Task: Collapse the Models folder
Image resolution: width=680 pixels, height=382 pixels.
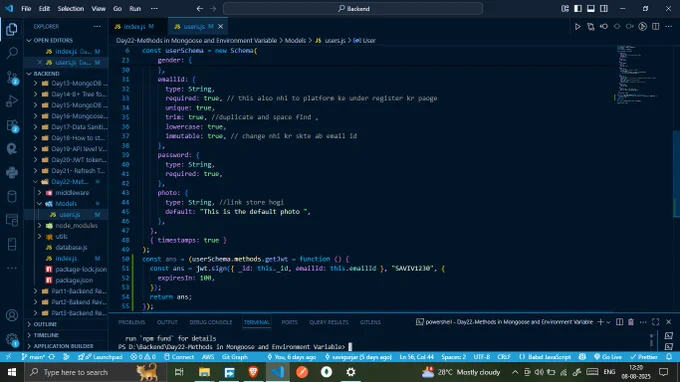Action: pos(66,203)
